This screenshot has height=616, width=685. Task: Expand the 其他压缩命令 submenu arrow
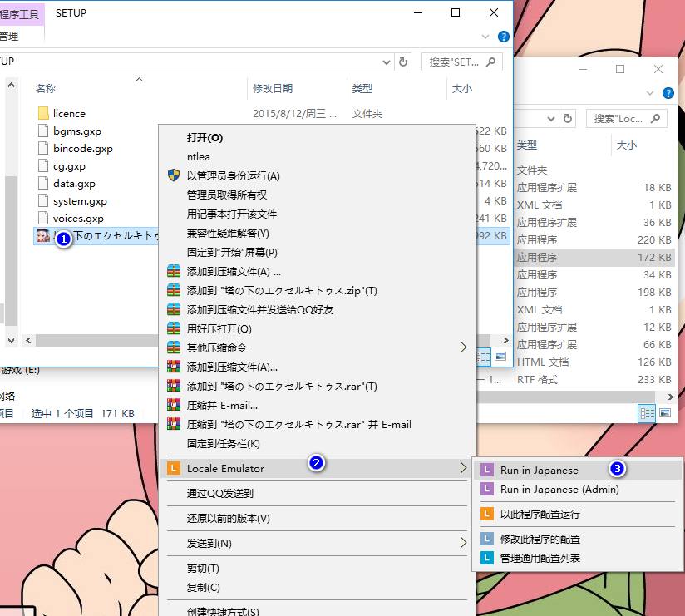tap(463, 347)
